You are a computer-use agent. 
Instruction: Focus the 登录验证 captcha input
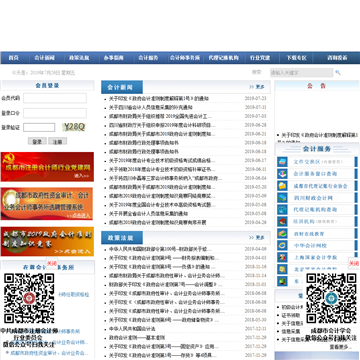click(39, 127)
